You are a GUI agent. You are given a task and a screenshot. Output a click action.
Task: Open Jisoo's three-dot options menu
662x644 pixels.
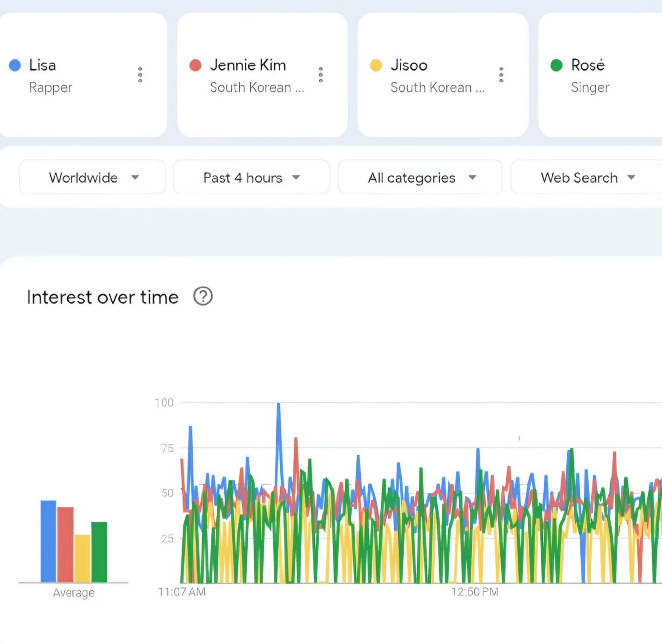coord(501,75)
